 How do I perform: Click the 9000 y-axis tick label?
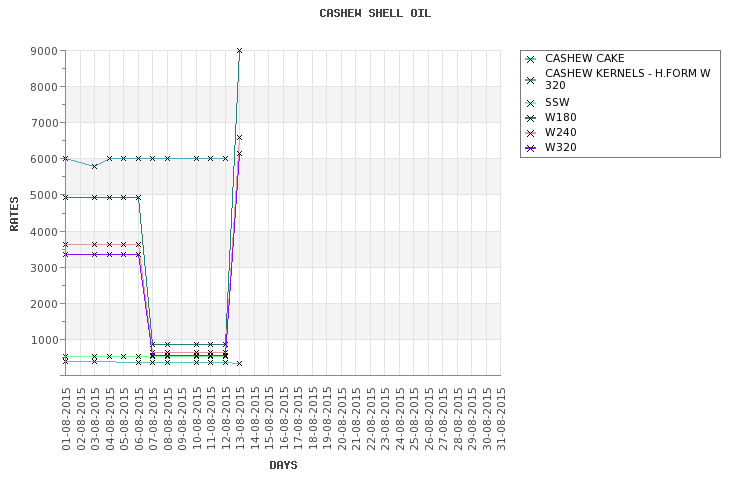point(44,51)
